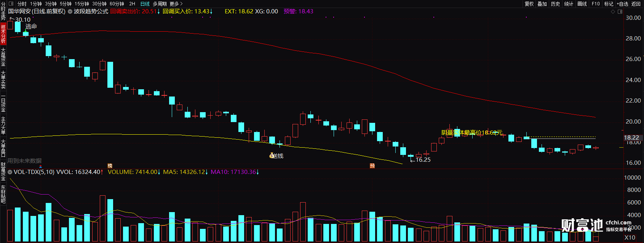The width and height of the screenshot is (644, 243).
Task: Click the 回调买入价: 13.43 value
Action: click(188, 11)
